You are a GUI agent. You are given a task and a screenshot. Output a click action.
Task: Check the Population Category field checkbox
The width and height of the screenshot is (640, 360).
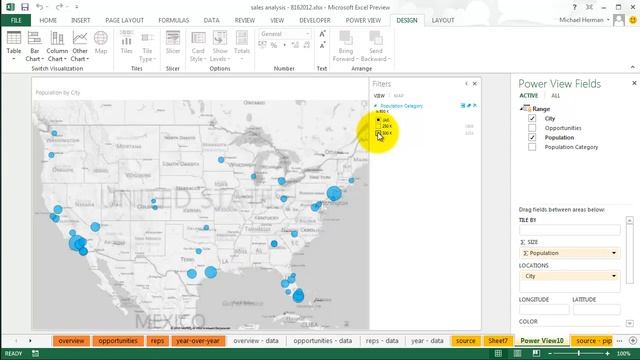[x=532, y=147]
